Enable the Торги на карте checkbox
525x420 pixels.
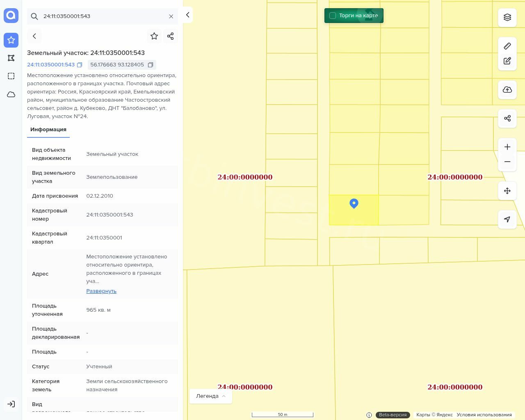(333, 16)
